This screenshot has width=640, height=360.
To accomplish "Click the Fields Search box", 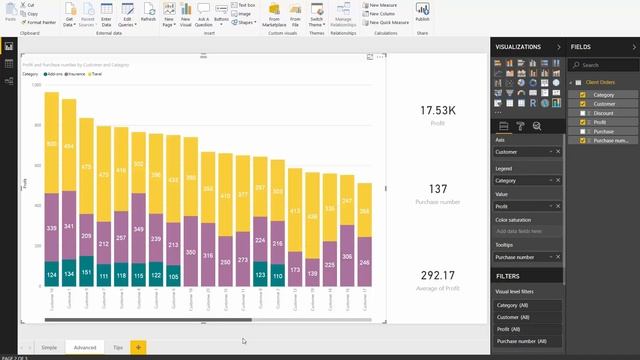I will coord(604,65).
